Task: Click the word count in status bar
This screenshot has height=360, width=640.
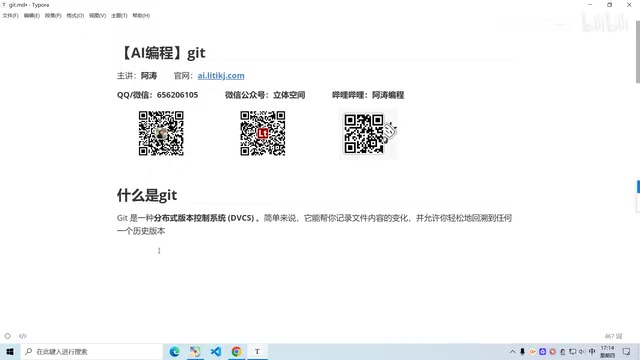Action: (613, 336)
